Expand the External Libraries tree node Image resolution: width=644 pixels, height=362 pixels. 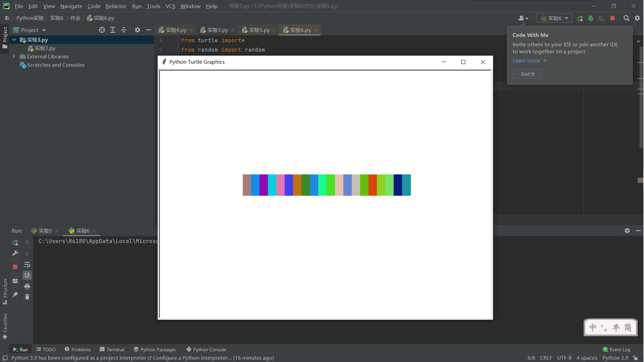[14, 57]
